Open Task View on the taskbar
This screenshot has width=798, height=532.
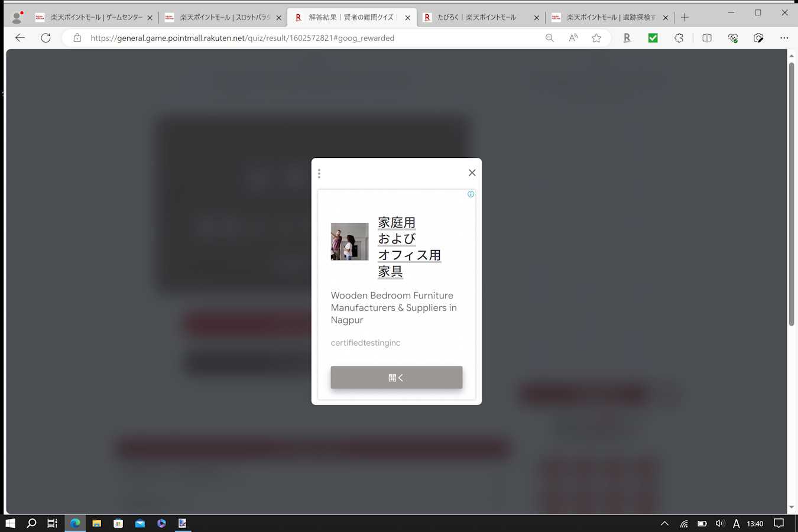click(x=53, y=523)
